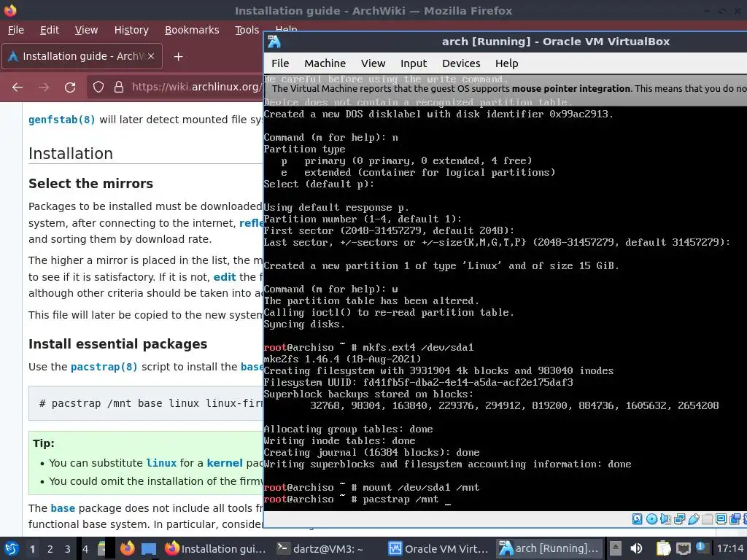Open the clipboard manager tray icon
The height and width of the screenshot is (560, 747).
(663, 548)
